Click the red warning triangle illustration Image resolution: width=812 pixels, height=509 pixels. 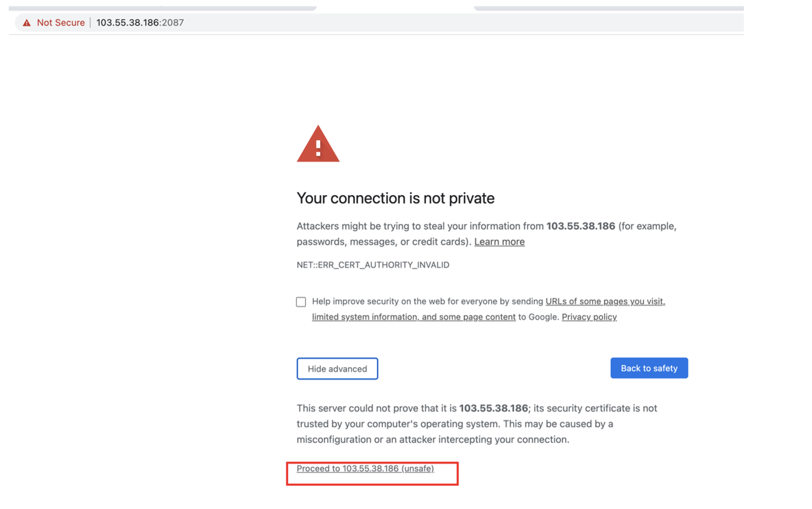point(318,144)
